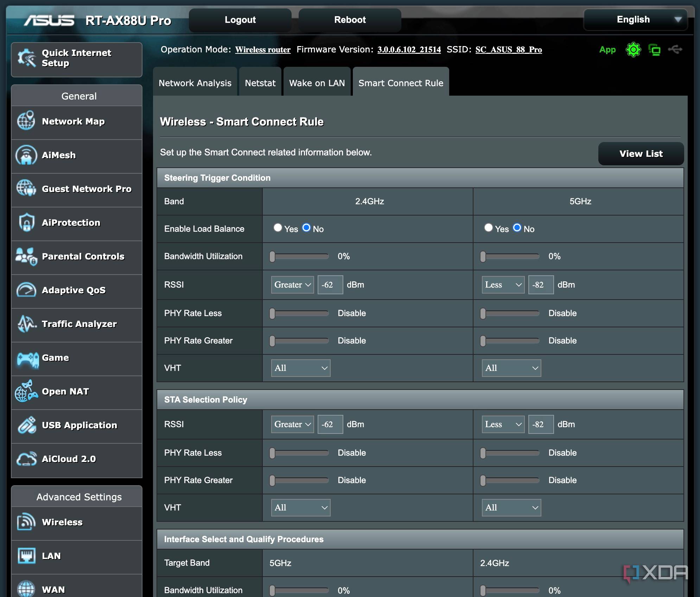Open Adaptive QoS menu label
The height and width of the screenshot is (597, 700).
tap(74, 290)
